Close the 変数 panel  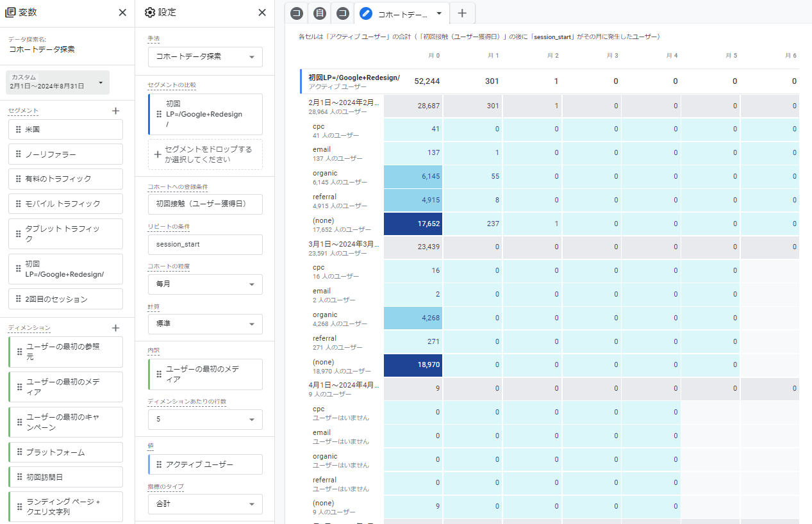[x=122, y=13]
